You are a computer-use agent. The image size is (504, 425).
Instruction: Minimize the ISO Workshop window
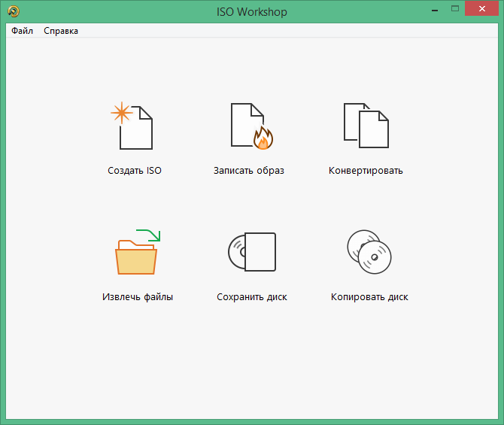coord(434,9)
